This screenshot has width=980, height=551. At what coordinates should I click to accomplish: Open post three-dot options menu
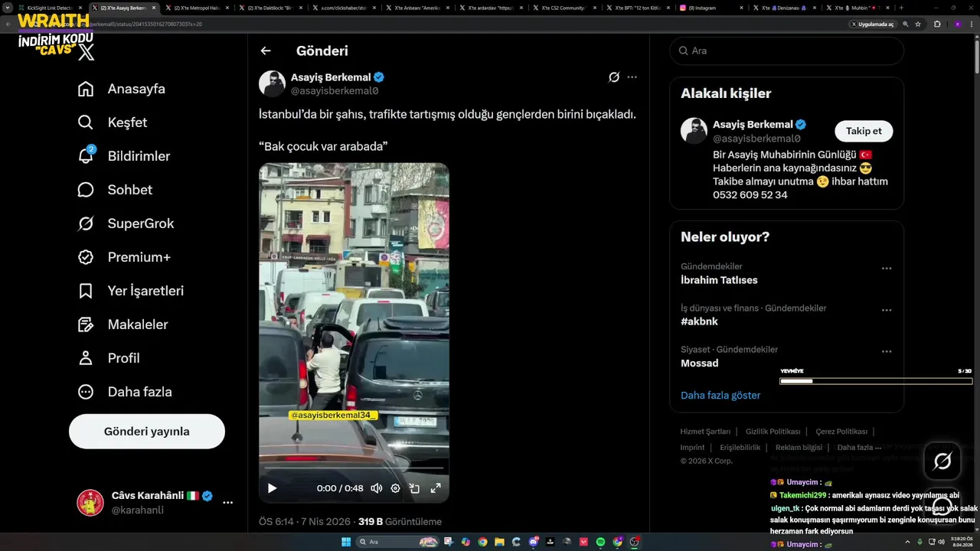click(632, 77)
